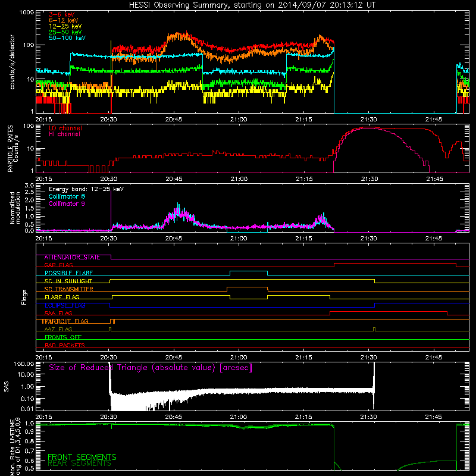This screenshot has width=476, height=476.
Task: Click the 10.00 tick on SAS axis
Action: (x=26, y=374)
